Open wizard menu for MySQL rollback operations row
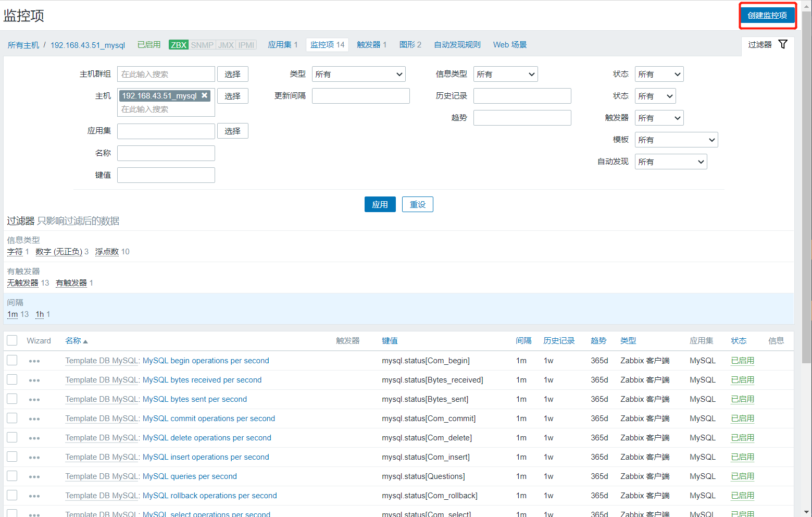The image size is (812, 517). coord(34,496)
